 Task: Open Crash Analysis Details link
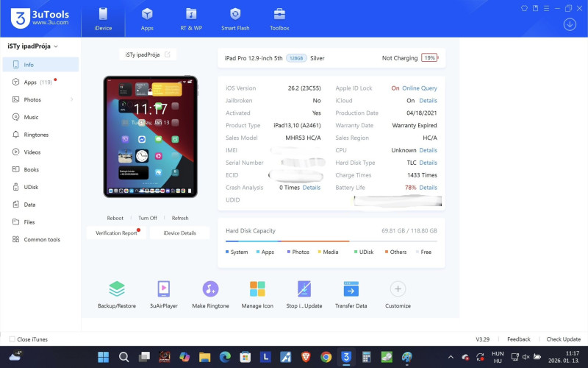311,188
